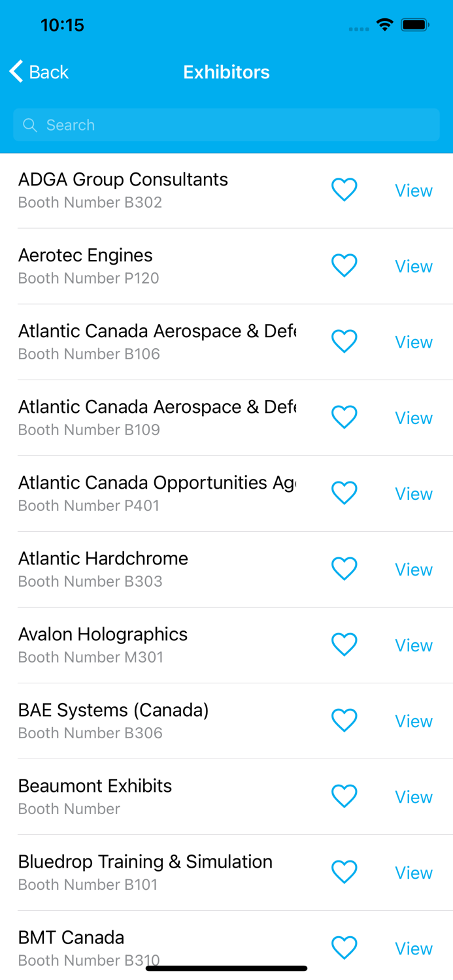Toggle favorite on booth B106 exhibitor
Viewport: 453px width, 980px height.
click(344, 341)
